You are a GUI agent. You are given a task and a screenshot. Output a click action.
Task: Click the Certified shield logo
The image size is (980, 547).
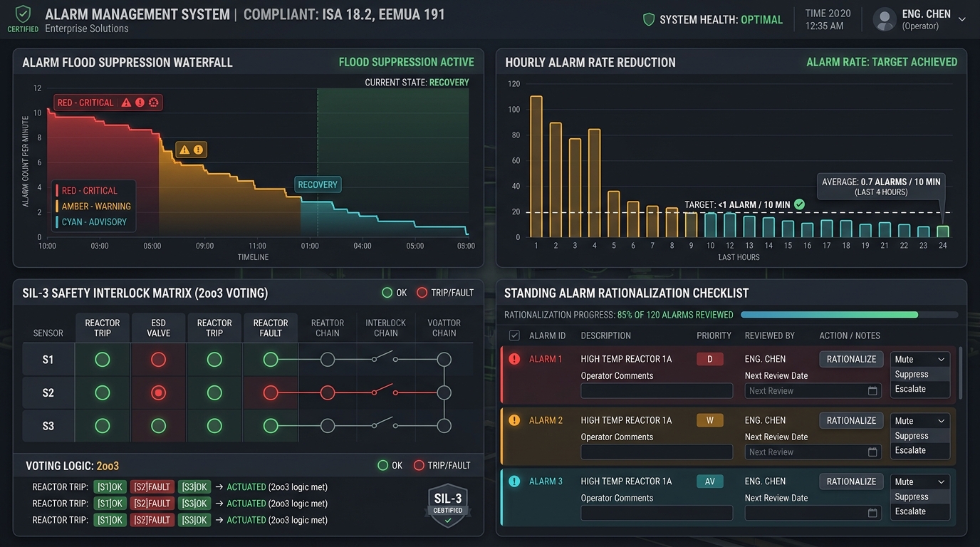[23, 14]
